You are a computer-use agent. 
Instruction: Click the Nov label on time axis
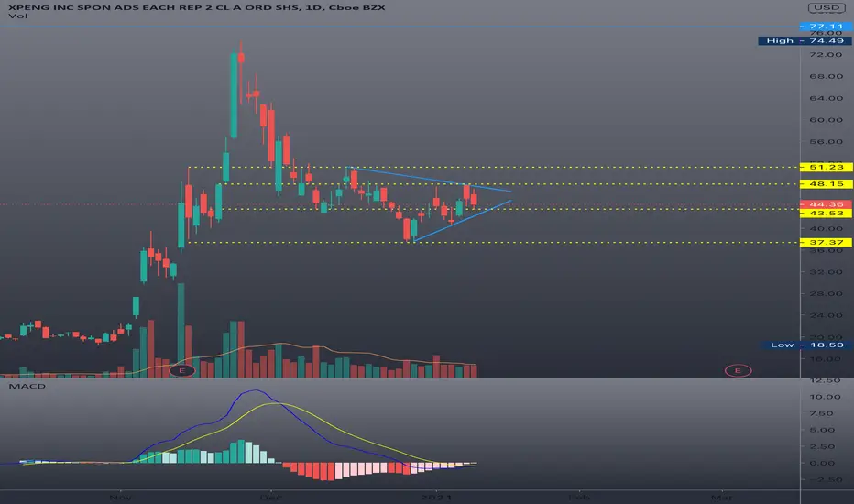point(120,497)
